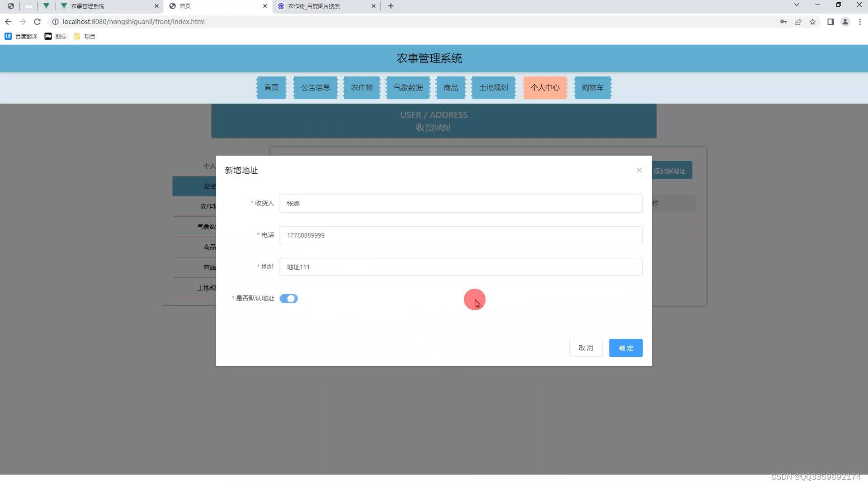Reload the page with refresh icon

tap(38, 22)
